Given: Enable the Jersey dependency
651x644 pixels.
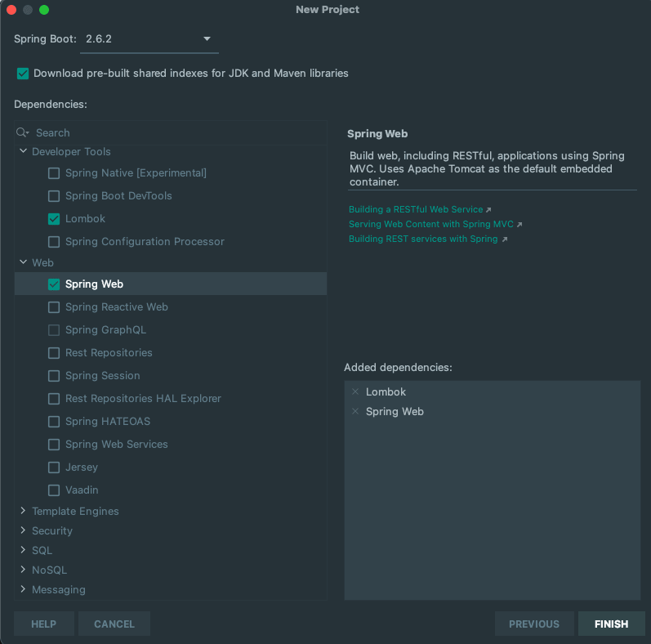Looking at the screenshot, I should tap(54, 467).
